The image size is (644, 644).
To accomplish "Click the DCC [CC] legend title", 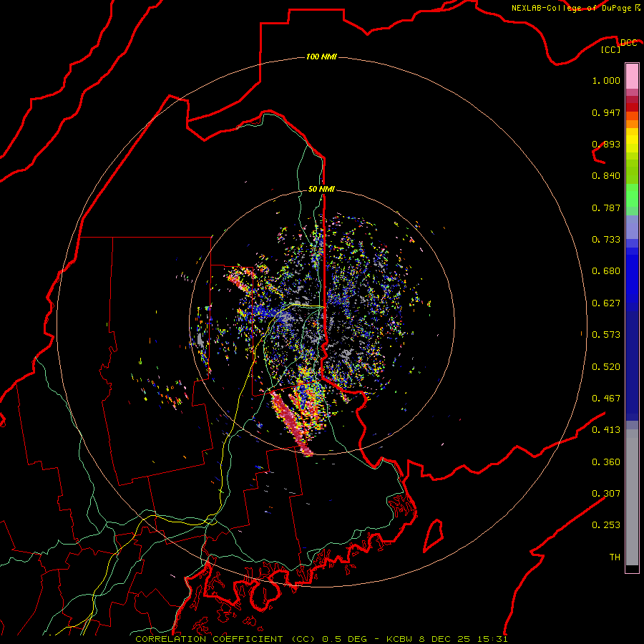I will [x=618, y=46].
